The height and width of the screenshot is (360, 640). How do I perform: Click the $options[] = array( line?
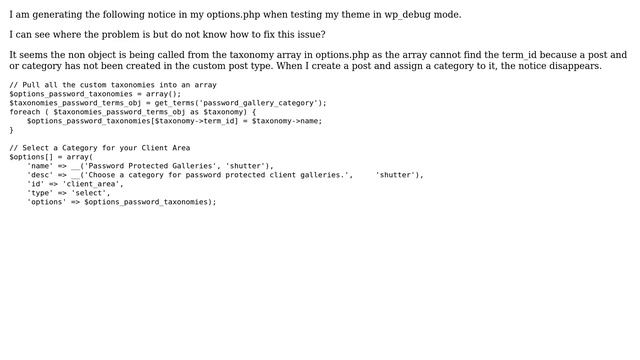click(51, 157)
